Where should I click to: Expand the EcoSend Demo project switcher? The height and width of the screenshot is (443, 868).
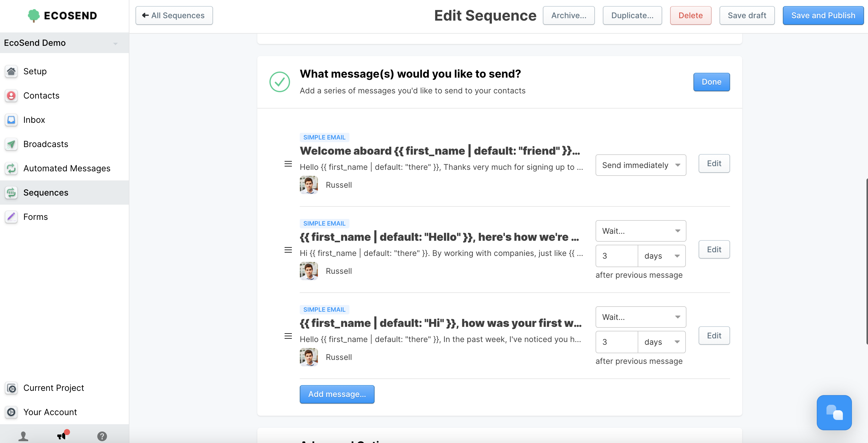tap(64, 43)
